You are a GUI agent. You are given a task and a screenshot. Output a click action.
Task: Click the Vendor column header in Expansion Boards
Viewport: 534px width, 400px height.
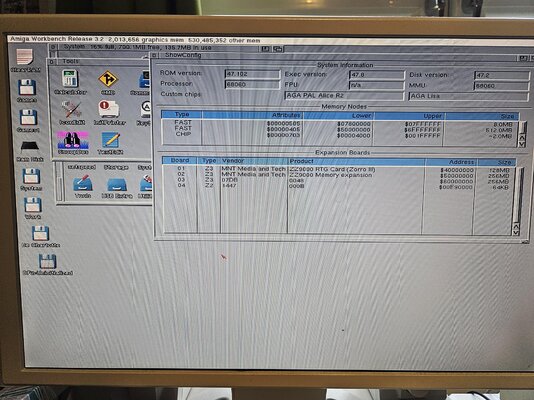[x=254, y=160]
